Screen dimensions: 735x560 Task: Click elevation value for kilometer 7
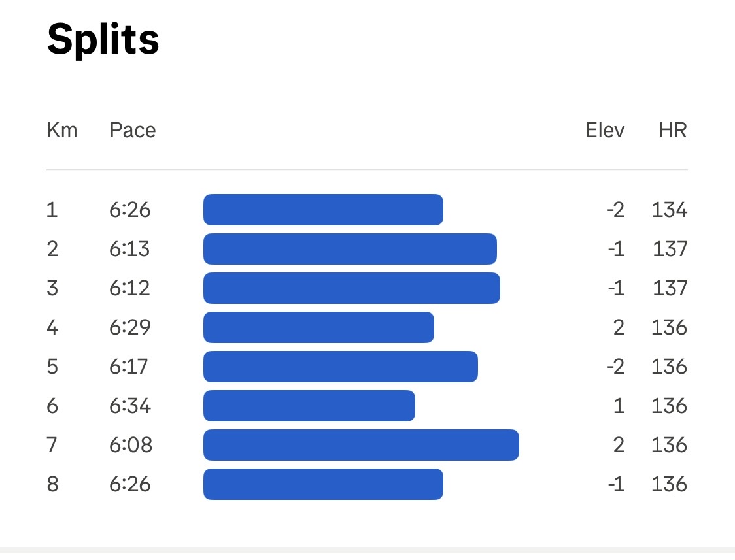(619, 445)
